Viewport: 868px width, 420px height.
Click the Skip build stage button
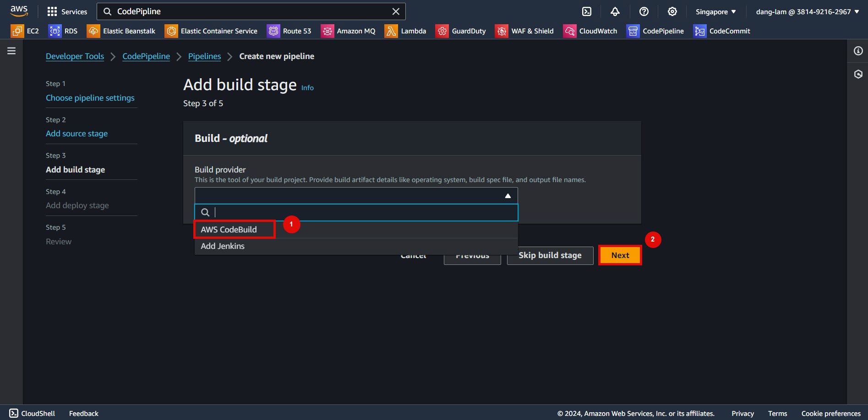550,255
